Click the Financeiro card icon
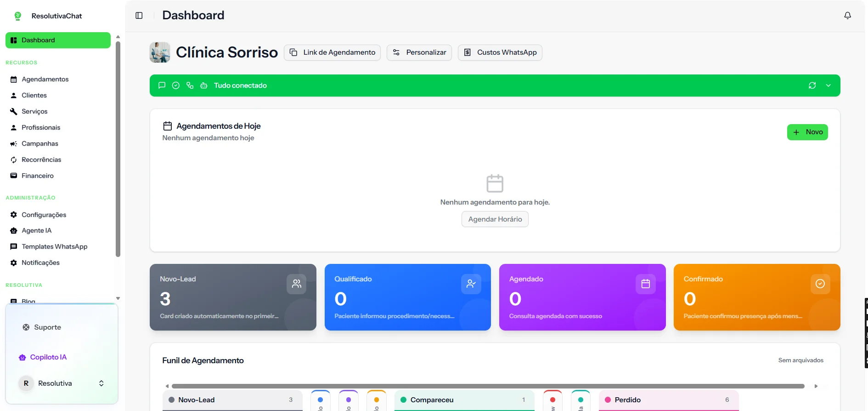Image resolution: width=868 pixels, height=411 pixels. [14, 176]
